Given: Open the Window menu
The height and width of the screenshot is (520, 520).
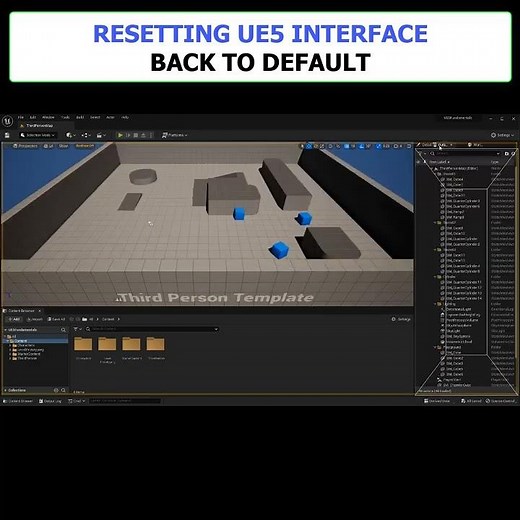Looking at the screenshot, I should (x=48, y=117).
